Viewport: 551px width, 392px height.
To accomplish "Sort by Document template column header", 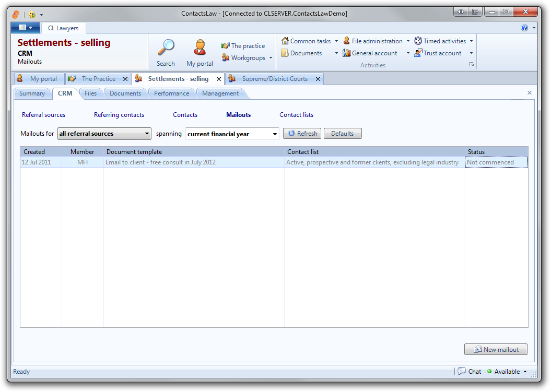I will (194, 152).
